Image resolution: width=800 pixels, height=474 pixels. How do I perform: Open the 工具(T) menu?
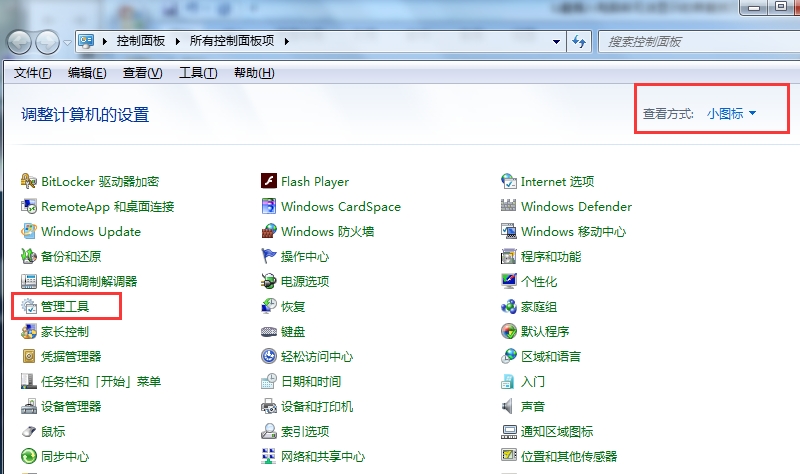click(198, 73)
